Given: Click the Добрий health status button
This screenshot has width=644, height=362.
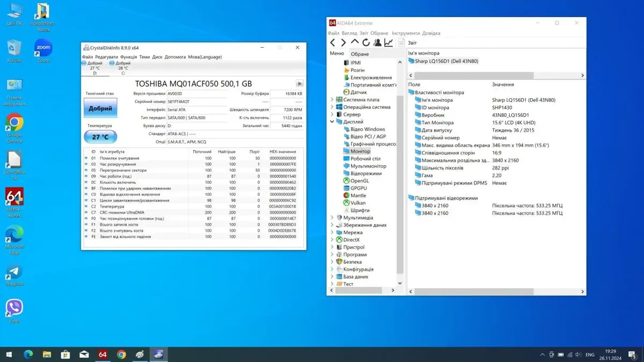Looking at the screenshot, I should click(x=100, y=108).
